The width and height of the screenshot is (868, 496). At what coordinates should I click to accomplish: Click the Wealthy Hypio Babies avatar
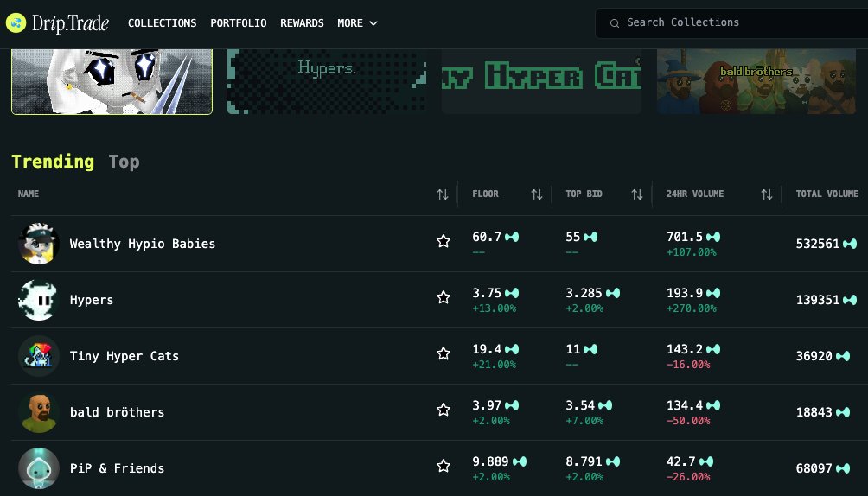click(x=39, y=244)
